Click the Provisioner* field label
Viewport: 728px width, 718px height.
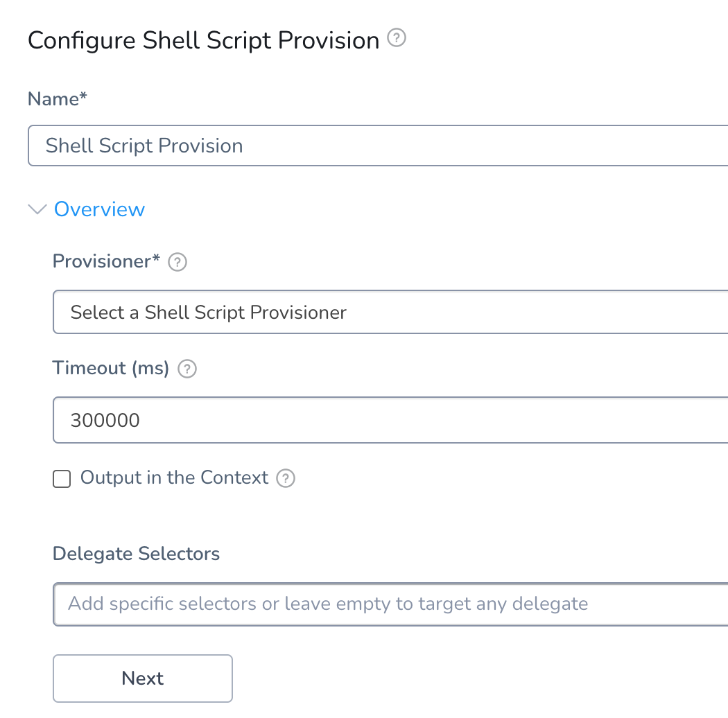click(x=106, y=261)
